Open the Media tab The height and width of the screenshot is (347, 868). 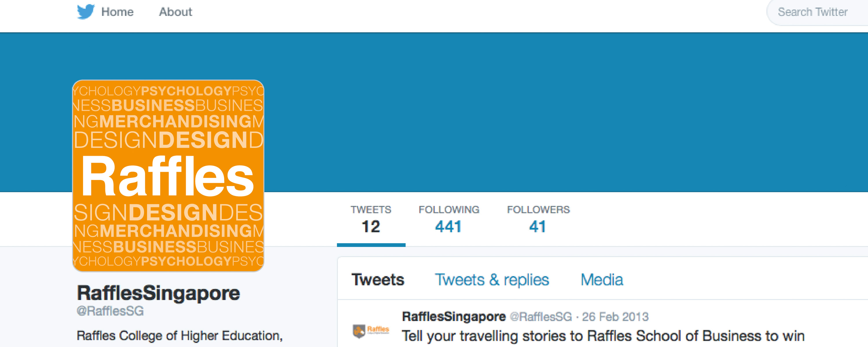pos(602,280)
